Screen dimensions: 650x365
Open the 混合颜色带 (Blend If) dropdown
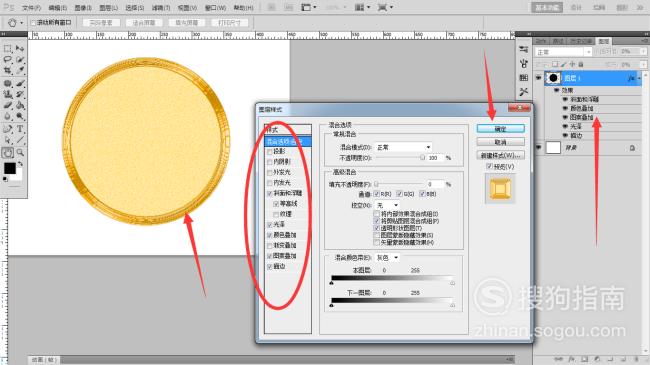[x=387, y=258]
